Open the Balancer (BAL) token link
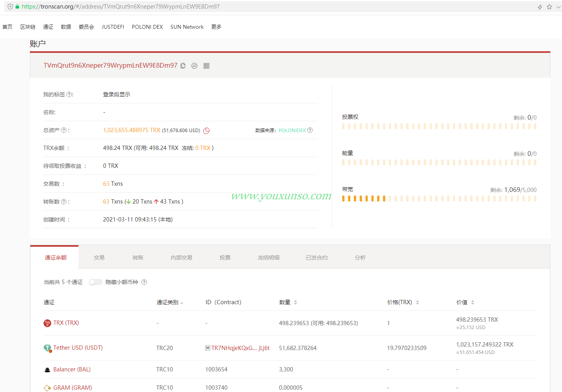Viewport: 562px width, 392px height. [x=72, y=369]
